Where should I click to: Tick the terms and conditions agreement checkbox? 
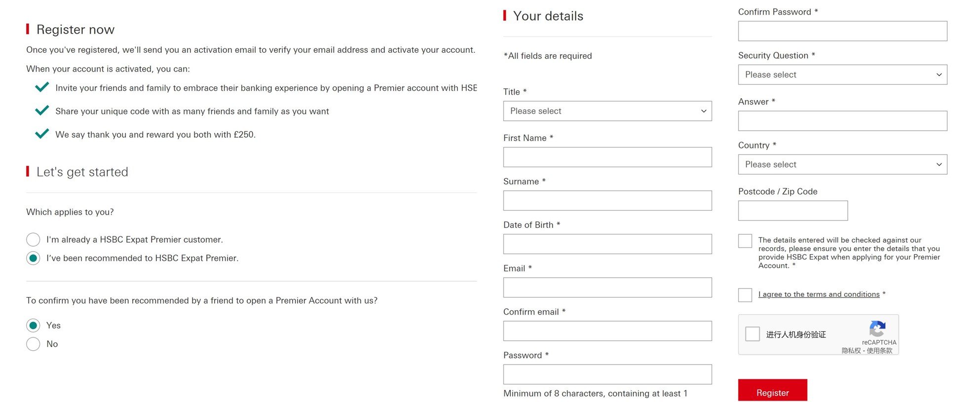tap(745, 295)
